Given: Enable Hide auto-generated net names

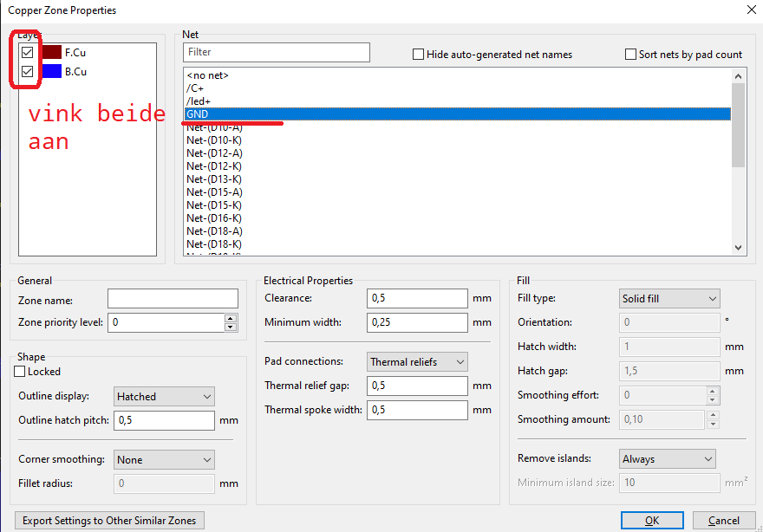Looking at the screenshot, I should (x=419, y=55).
